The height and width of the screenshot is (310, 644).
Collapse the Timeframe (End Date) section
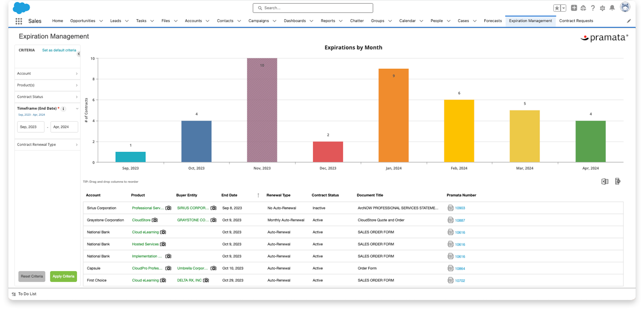[x=77, y=109]
